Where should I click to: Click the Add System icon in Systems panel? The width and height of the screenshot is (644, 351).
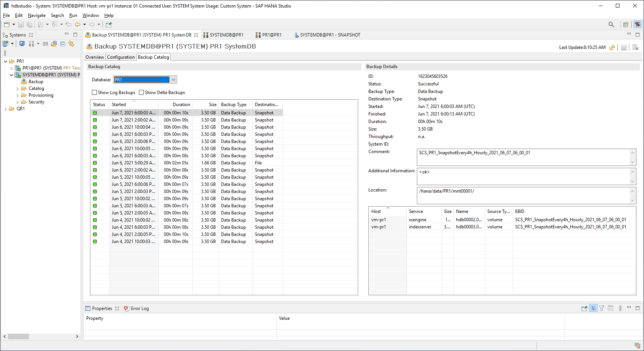6,44
